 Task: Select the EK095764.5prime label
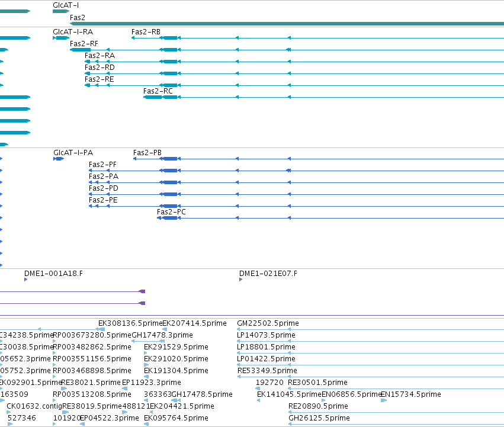176,418
